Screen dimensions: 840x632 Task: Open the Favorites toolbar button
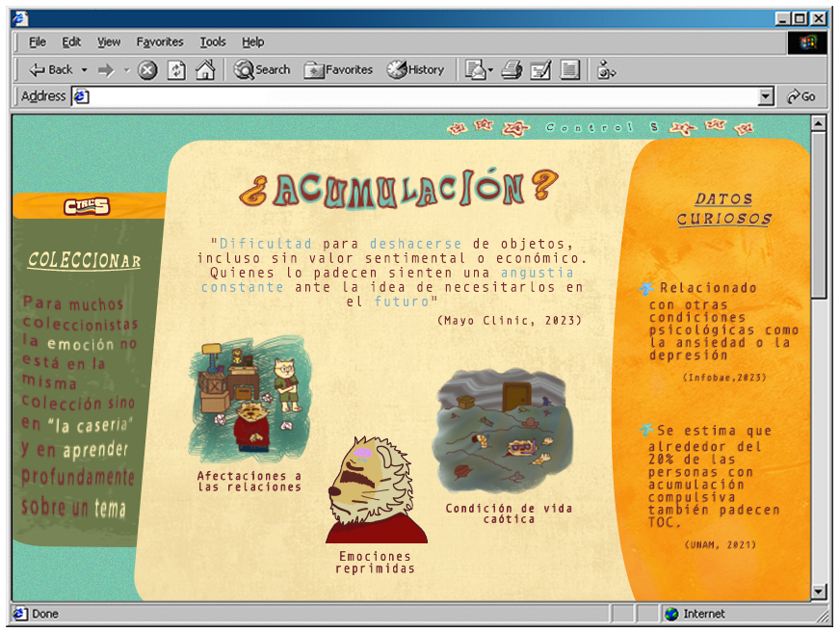coord(338,70)
